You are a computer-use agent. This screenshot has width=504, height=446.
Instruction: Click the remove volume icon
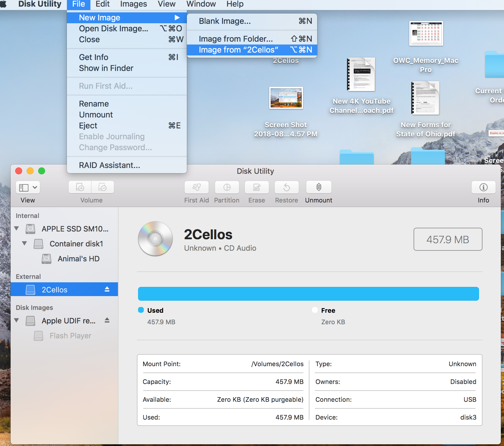(102, 187)
